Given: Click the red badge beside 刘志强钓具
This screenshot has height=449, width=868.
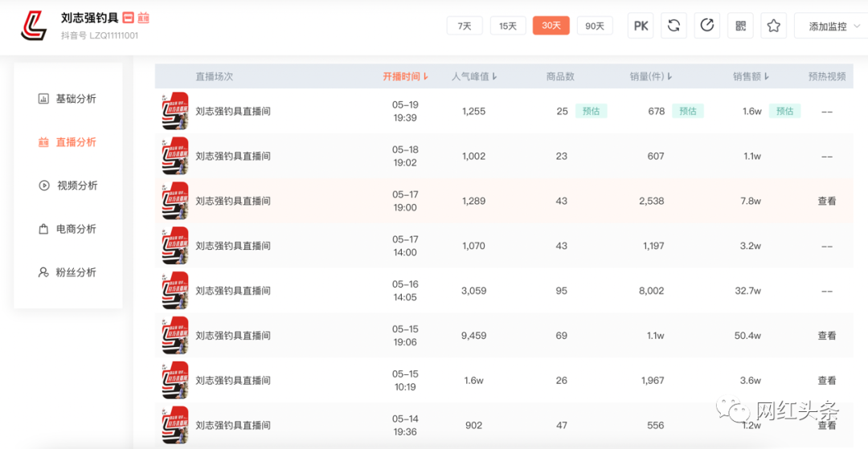Looking at the screenshot, I should 128,18.
